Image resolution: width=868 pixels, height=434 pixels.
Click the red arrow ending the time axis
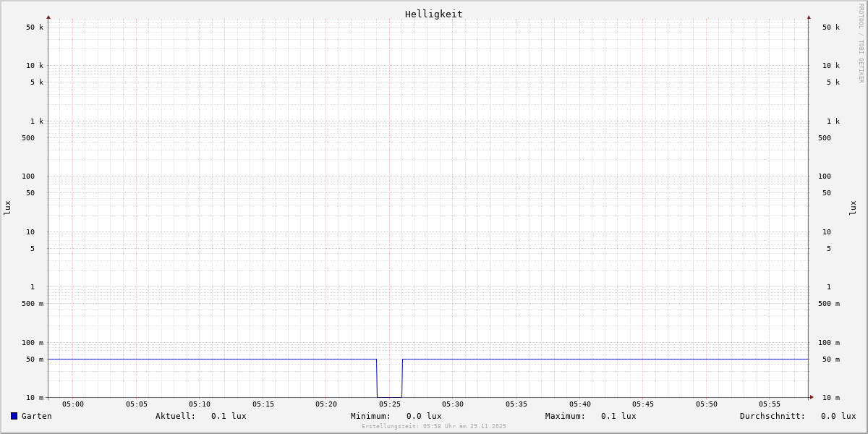coord(812,397)
